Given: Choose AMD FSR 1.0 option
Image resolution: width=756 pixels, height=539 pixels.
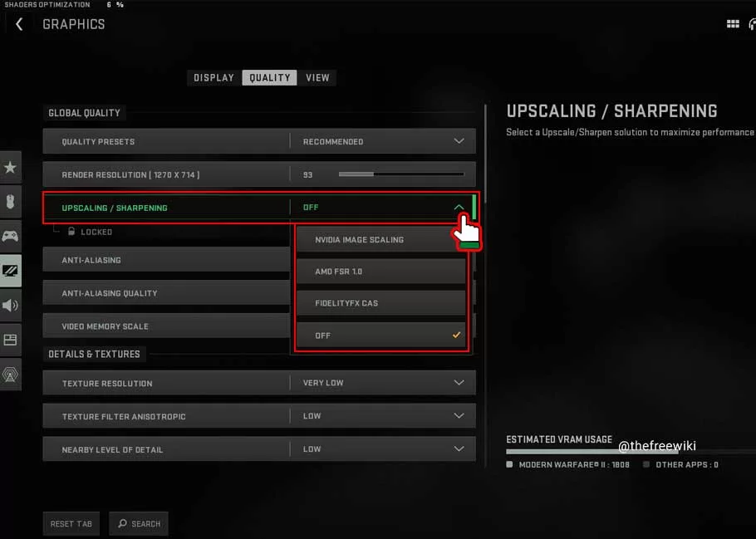Looking at the screenshot, I should point(380,272).
